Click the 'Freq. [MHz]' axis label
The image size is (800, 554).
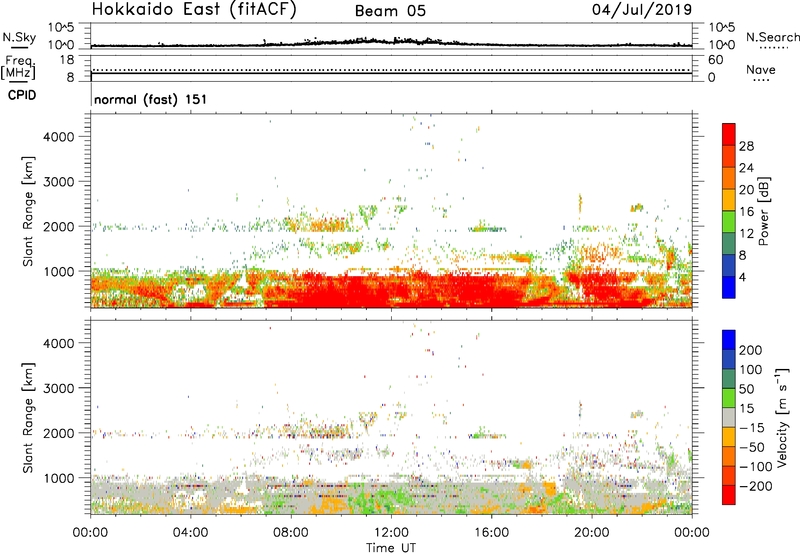pos(18,67)
